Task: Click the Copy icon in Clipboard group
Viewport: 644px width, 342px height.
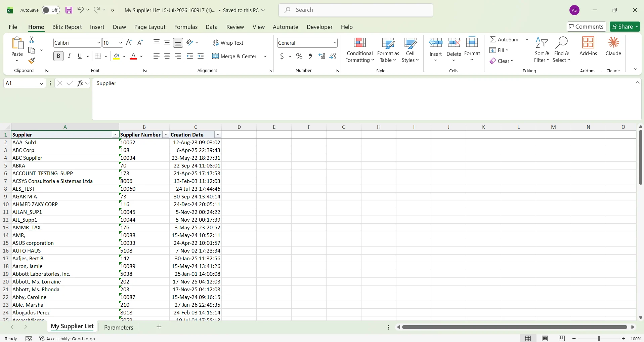Action: point(32,50)
